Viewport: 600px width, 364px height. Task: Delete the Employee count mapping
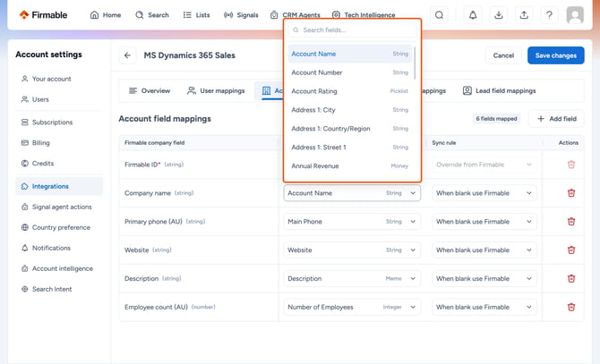point(571,307)
